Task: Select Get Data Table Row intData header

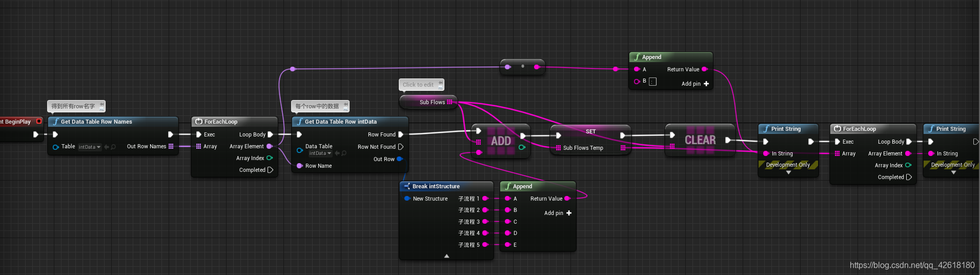Action: [x=350, y=122]
